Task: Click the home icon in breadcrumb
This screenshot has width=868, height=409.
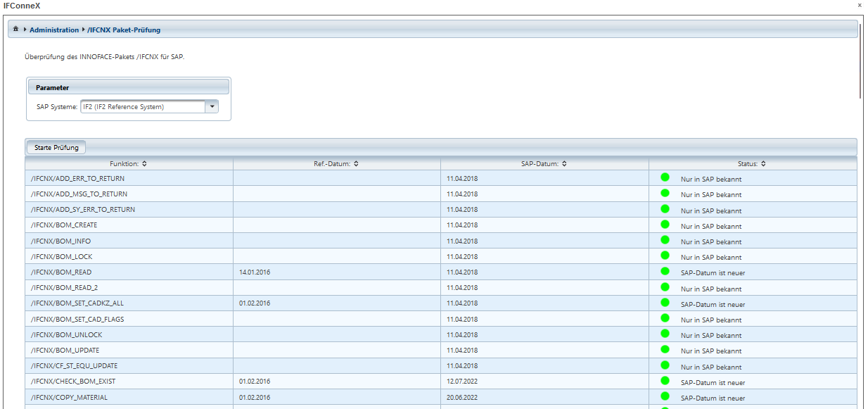Action: [x=15, y=30]
